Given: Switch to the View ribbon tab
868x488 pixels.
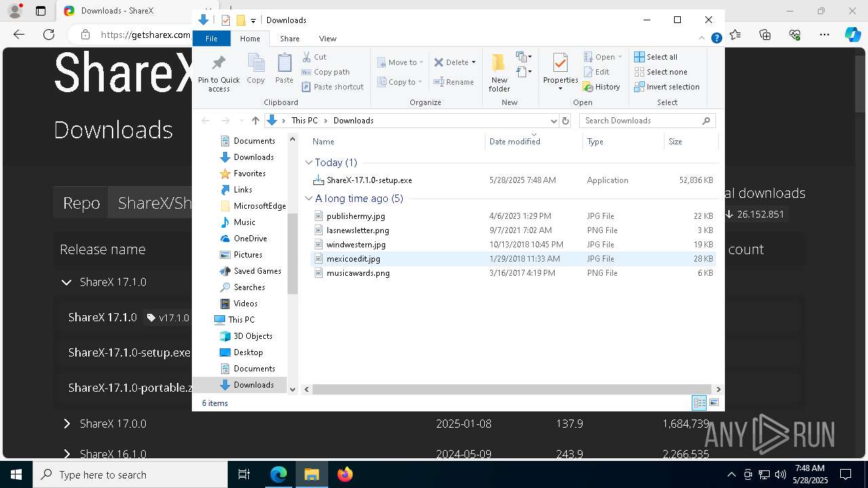Looking at the screenshot, I should pos(328,39).
